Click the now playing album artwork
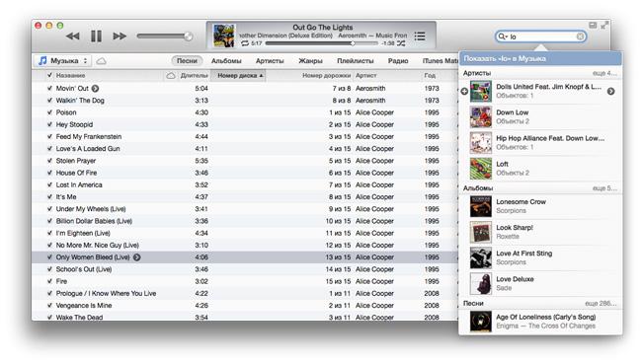The width and height of the screenshot is (642, 364). (224, 36)
